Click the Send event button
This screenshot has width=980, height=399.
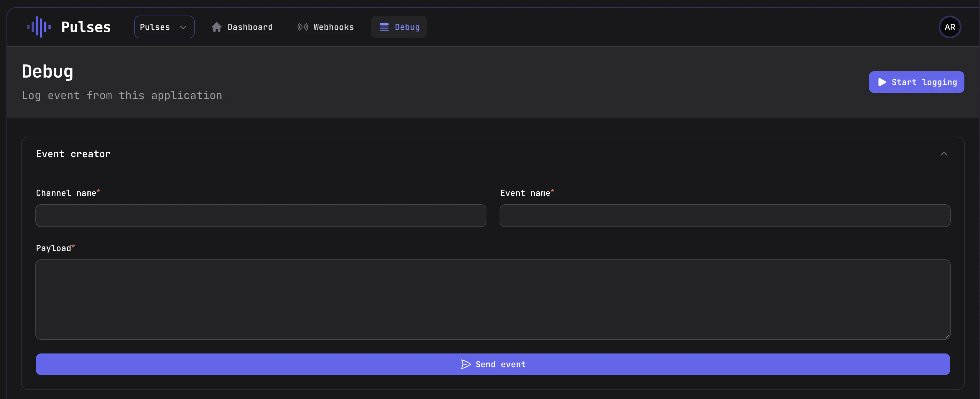(493, 365)
